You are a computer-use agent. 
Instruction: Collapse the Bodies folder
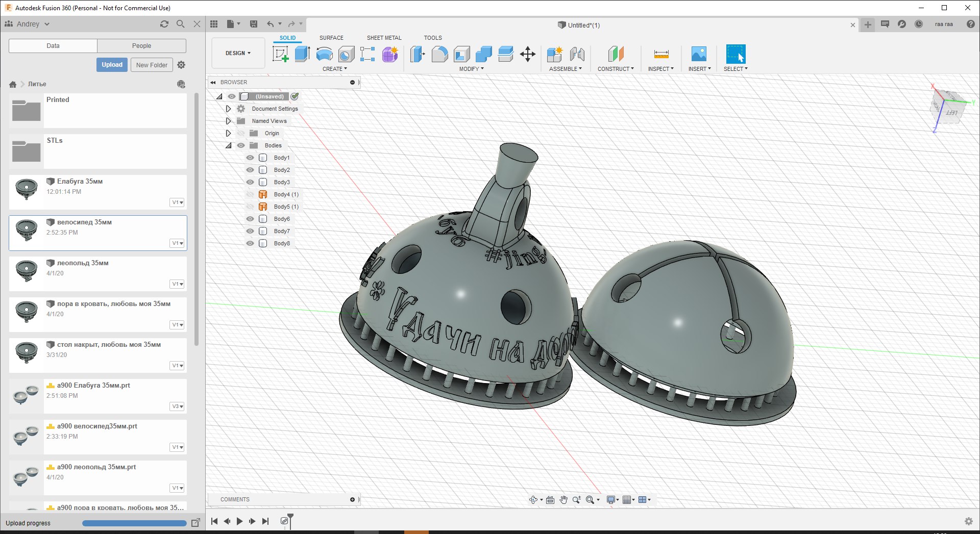(228, 145)
